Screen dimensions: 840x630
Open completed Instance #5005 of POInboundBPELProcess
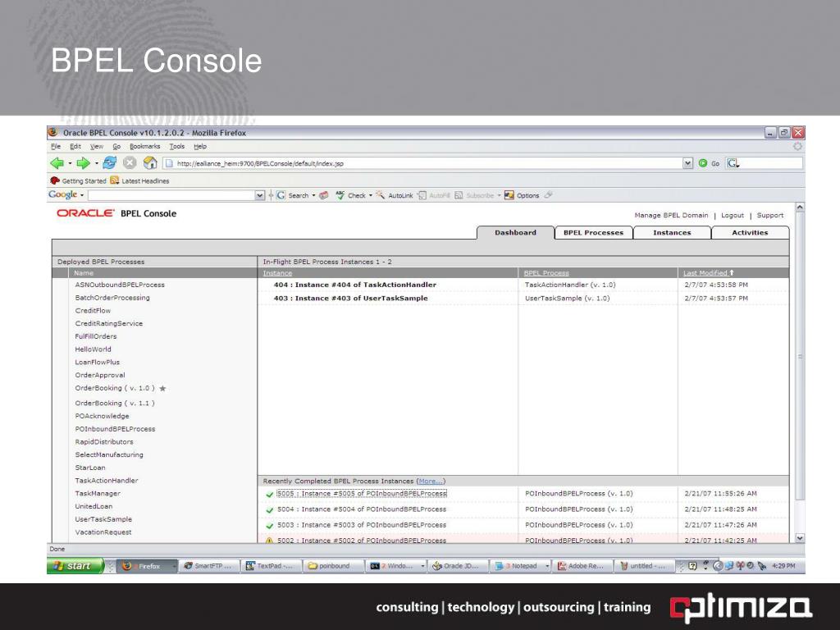pyautogui.click(x=362, y=493)
